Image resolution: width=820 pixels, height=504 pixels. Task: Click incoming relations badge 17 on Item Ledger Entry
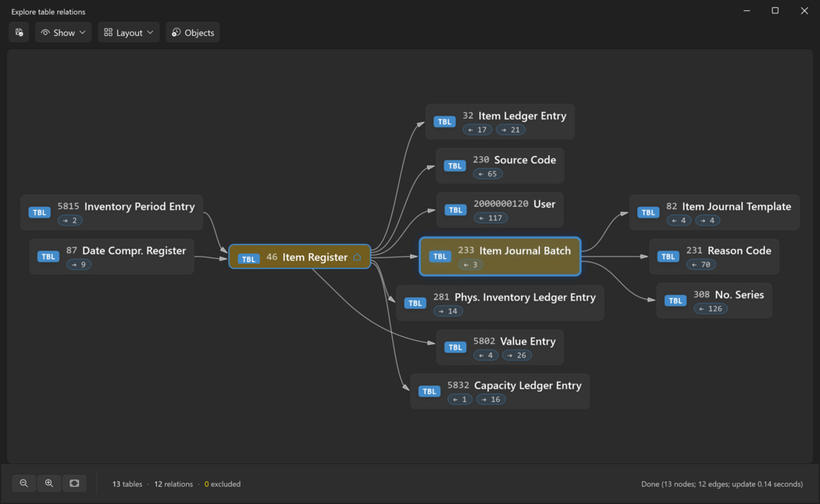point(477,130)
